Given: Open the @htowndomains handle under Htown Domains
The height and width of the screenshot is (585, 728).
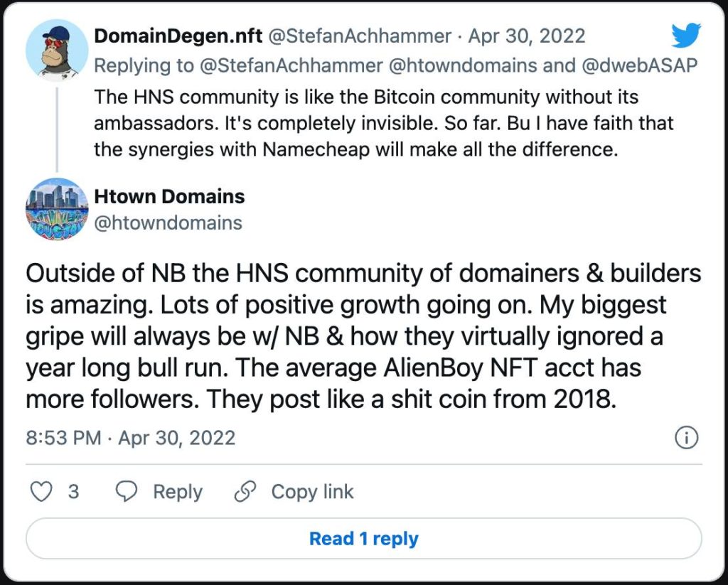Looking at the screenshot, I should pos(168,223).
